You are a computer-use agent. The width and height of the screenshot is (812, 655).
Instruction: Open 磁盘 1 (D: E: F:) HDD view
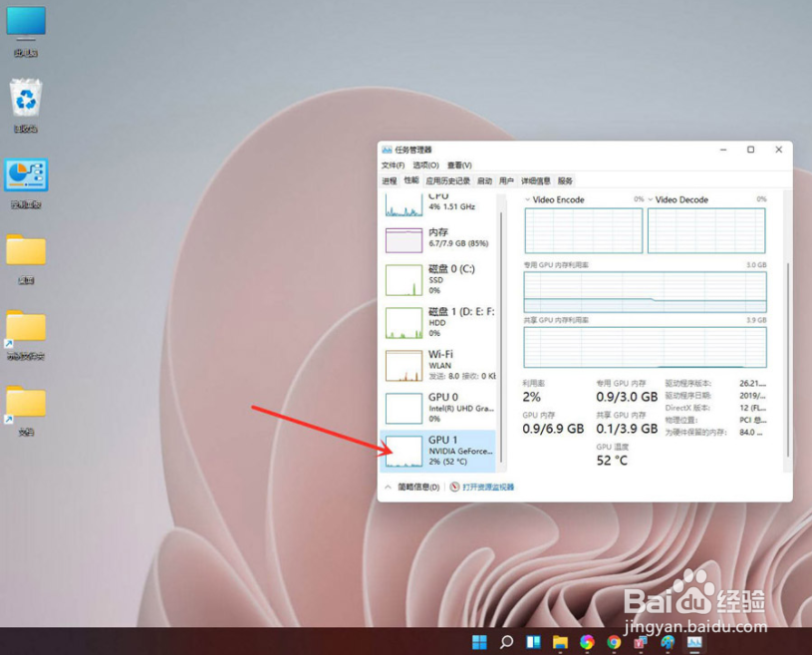438,322
